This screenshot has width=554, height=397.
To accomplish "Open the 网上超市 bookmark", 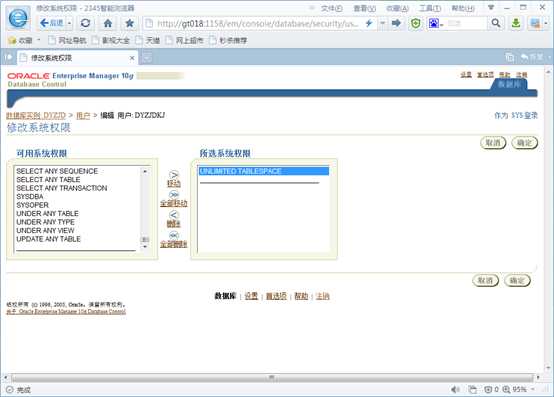I will click(185, 41).
